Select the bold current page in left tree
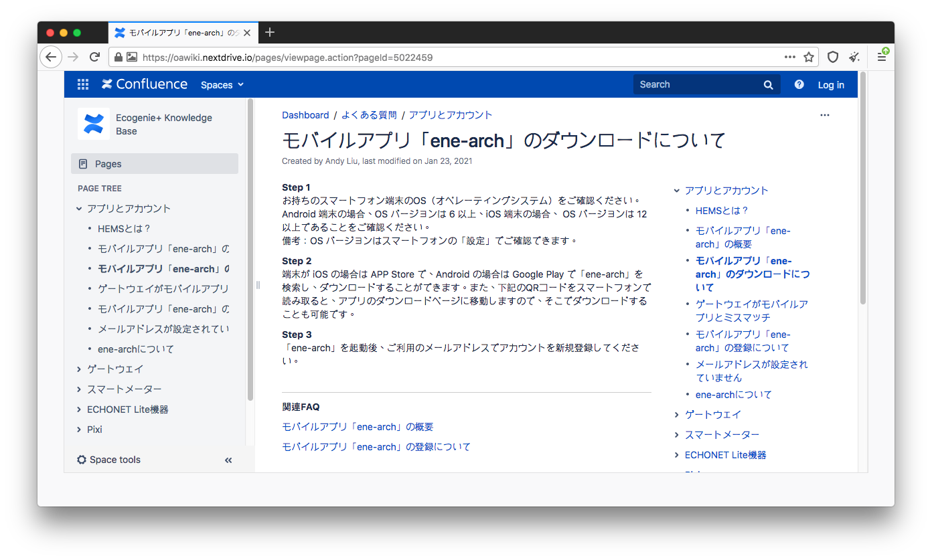 click(163, 269)
